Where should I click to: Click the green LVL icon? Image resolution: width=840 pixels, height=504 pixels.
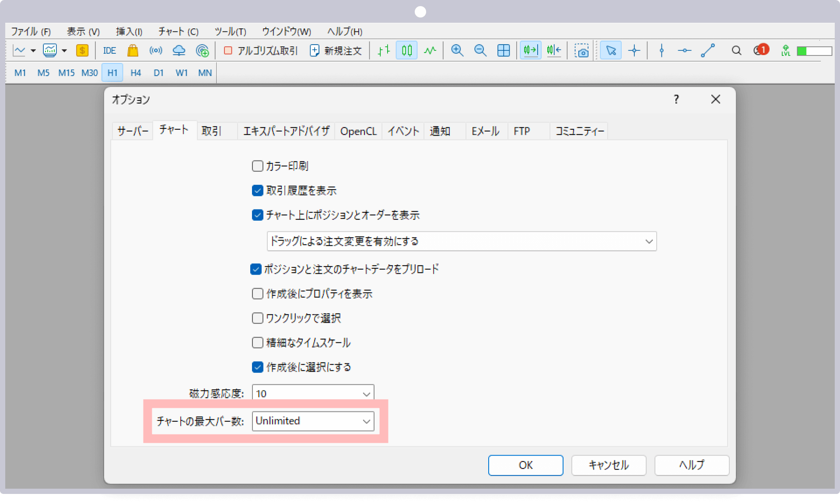(x=786, y=51)
